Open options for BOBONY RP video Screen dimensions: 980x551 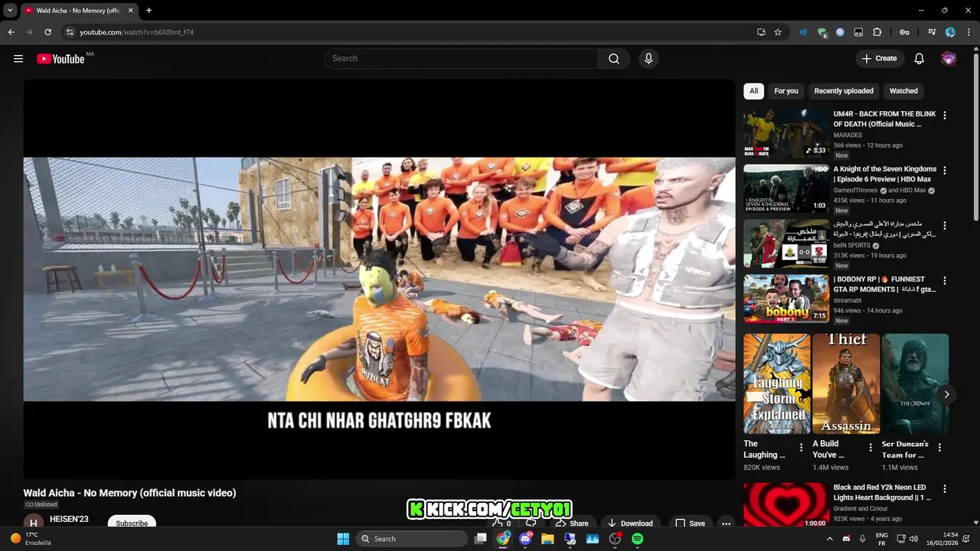coord(944,281)
